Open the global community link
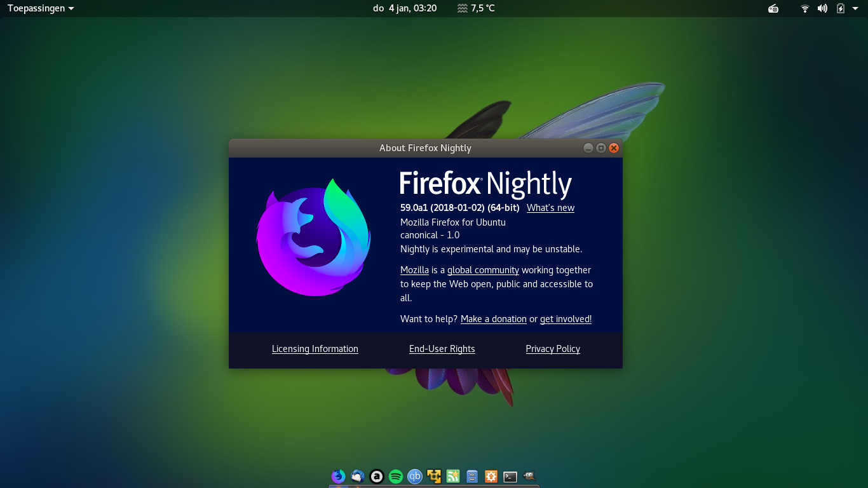 (x=483, y=270)
